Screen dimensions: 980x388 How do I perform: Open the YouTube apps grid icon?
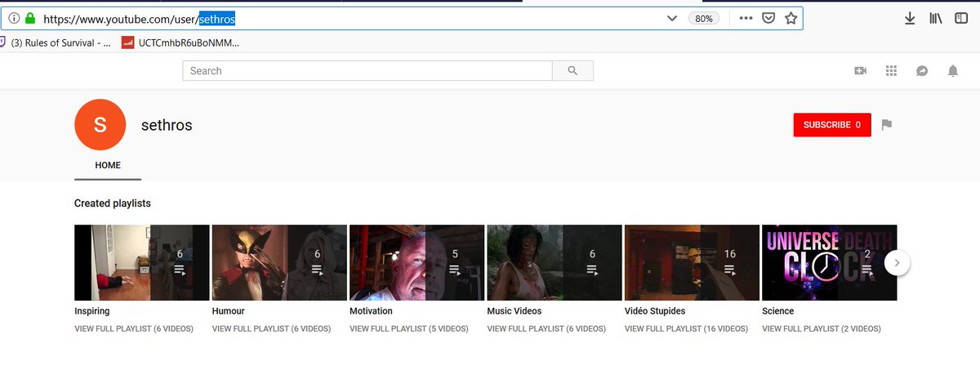891,71
